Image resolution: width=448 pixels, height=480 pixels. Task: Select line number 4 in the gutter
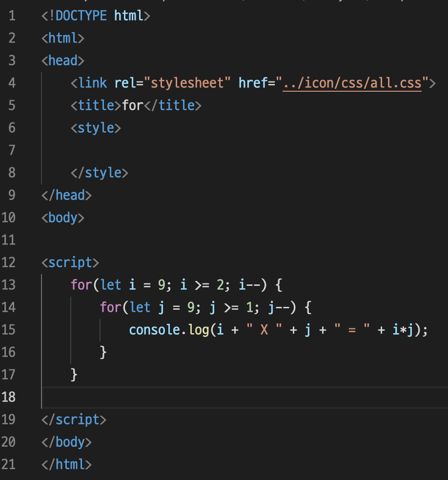tap(12, 83)
